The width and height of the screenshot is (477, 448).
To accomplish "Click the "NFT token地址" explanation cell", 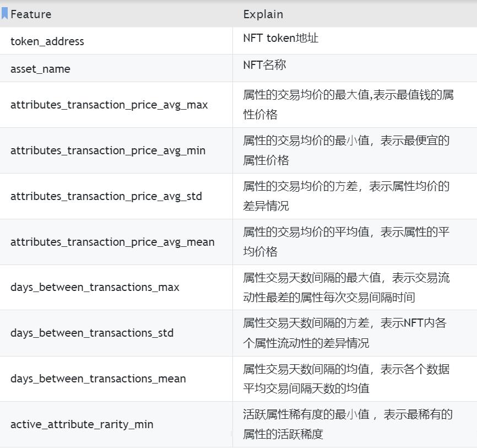I will tap(281, 39).
